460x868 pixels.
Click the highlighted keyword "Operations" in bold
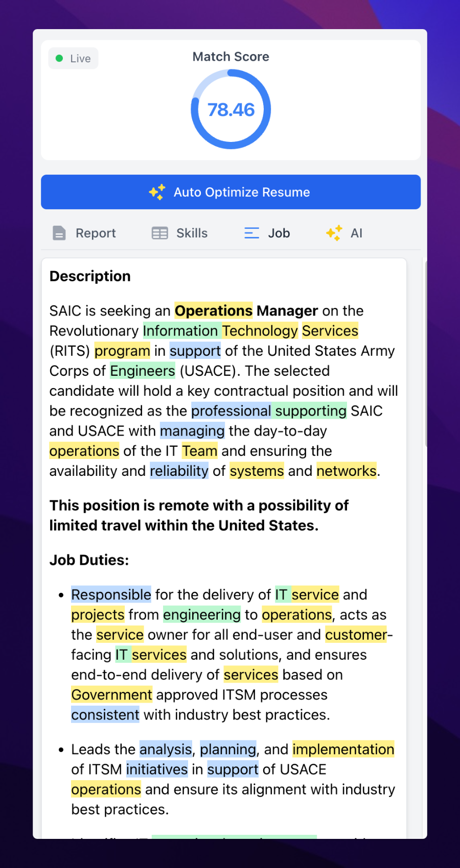tap(214, 311)
